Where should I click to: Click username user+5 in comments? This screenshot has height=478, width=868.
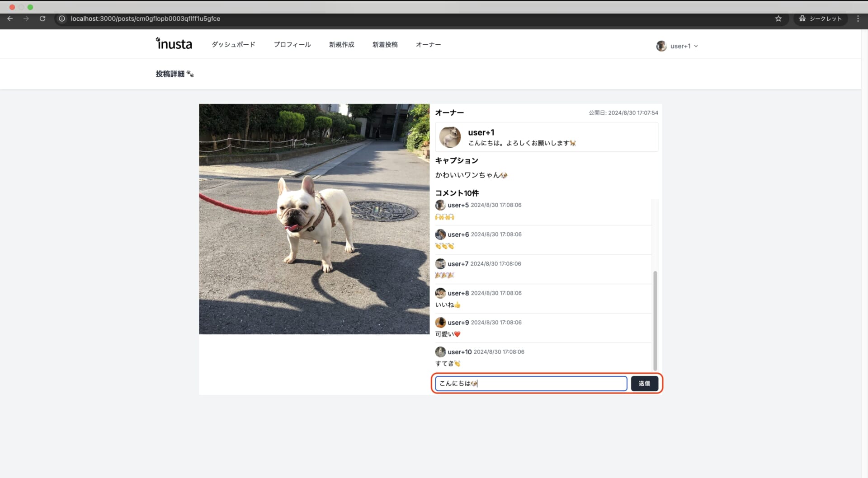tap(458, 205)
